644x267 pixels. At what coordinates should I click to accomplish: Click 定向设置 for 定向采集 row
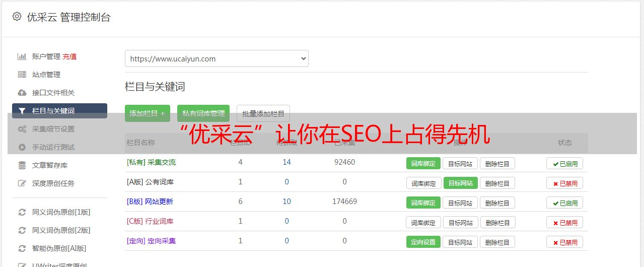point(423,242)
